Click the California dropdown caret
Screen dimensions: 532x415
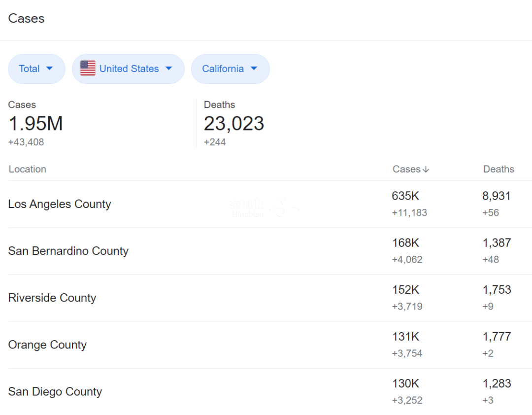[x=254, y=69]
